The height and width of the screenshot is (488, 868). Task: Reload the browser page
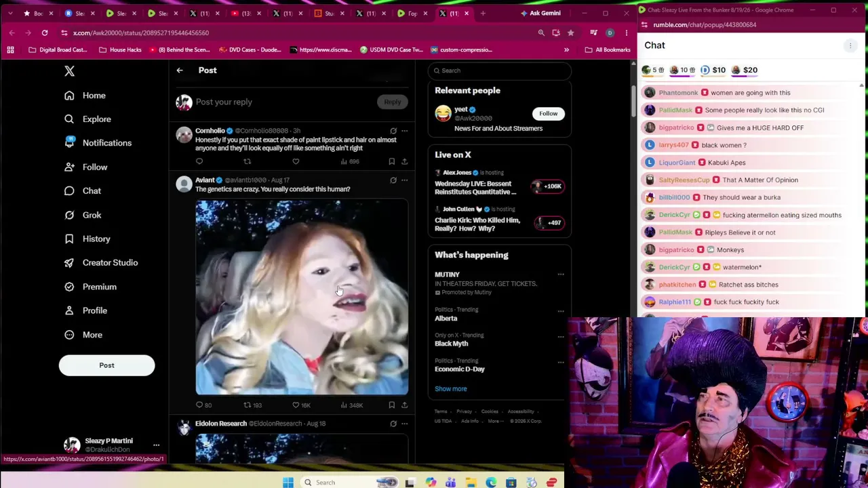[45, 33]
